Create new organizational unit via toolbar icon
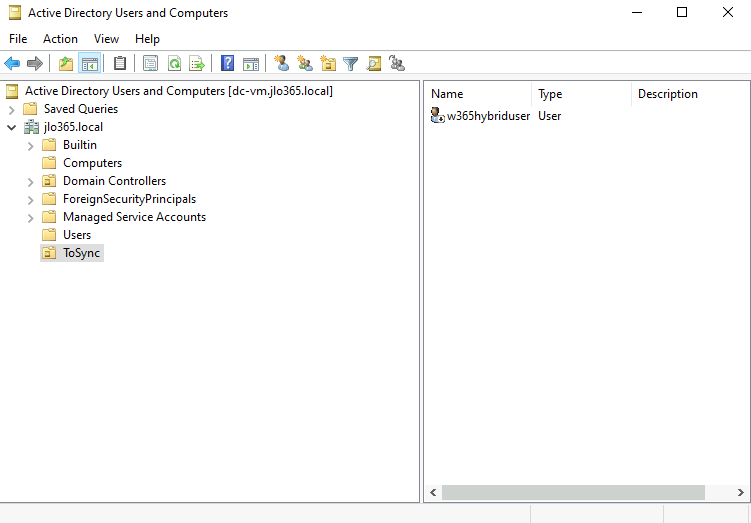The width and height of the screenshot is (751, 523). [328, 63]
